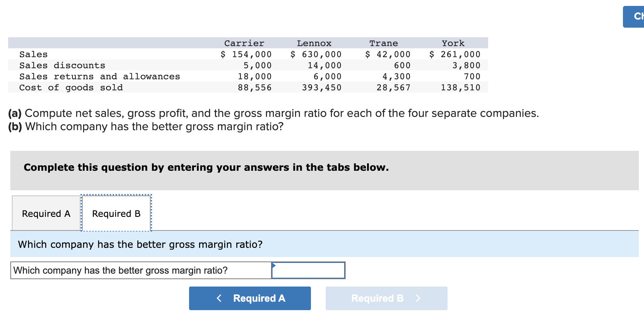Click York returns value 700
This screenshot has width=644, height=326.
(x=472, y=76)
